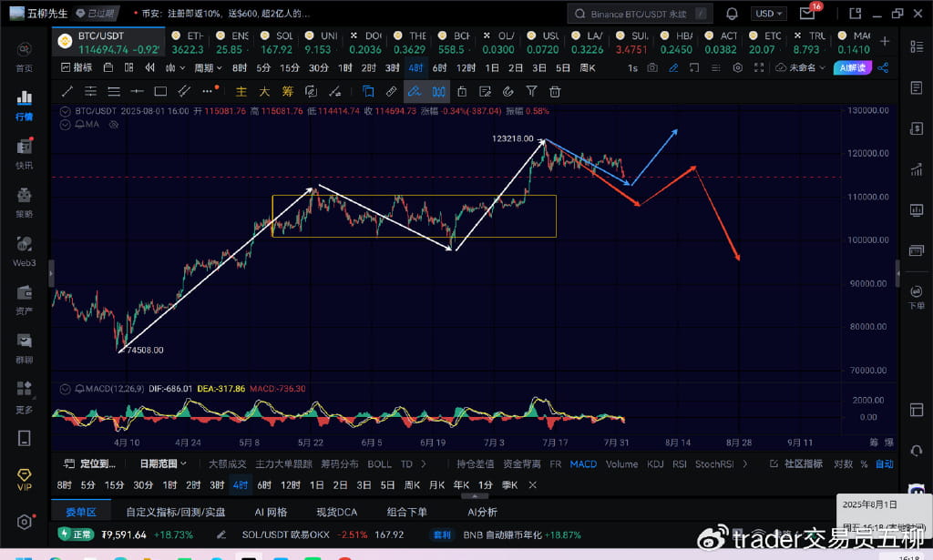
Task: Expand the 周期 period dropdown
Action: (208, 67)
